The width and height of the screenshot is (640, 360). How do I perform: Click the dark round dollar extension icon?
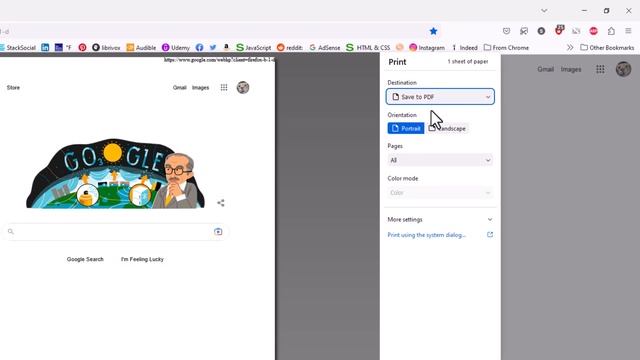click(541, 31)
